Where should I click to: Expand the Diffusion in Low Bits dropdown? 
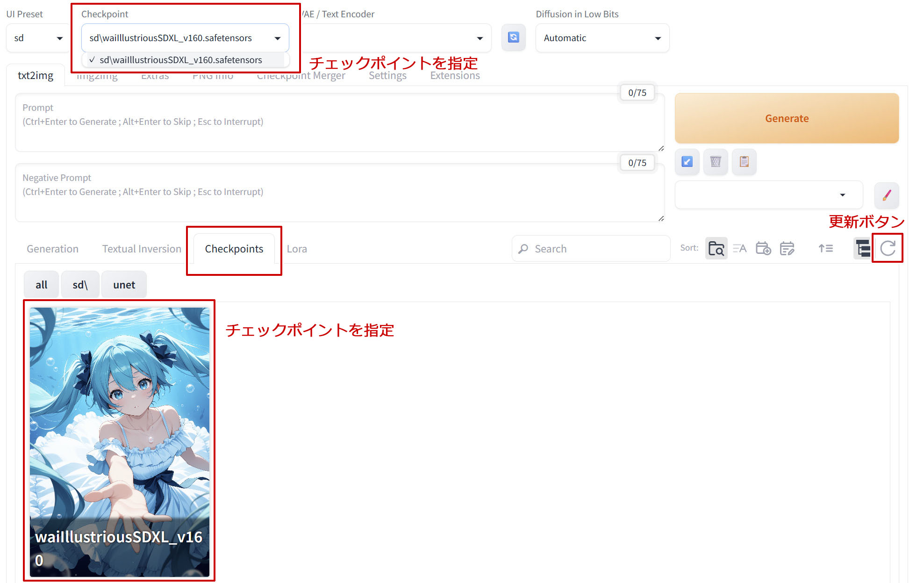602,38
